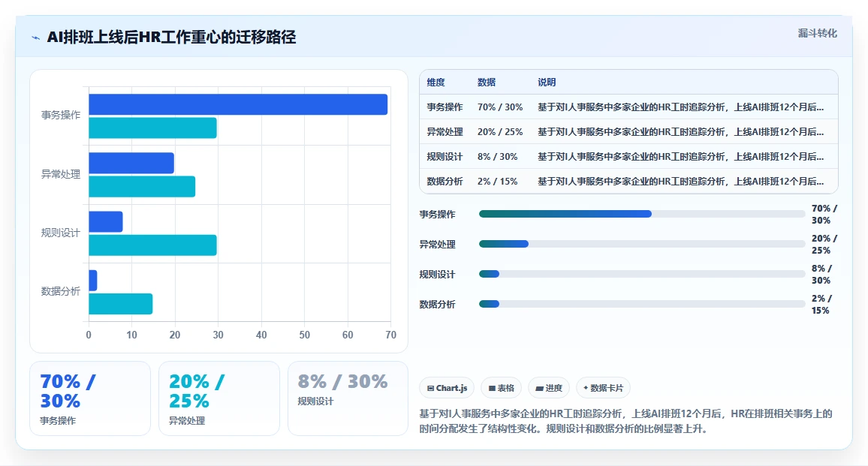This screenshot has width=868, height=466.
Task: Click the 70 tick on the x-axis
Action: click(x=390, y=335)
